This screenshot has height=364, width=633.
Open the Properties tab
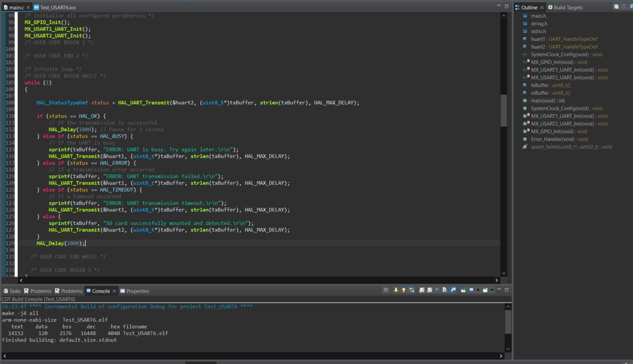click(x=134, y=291)
